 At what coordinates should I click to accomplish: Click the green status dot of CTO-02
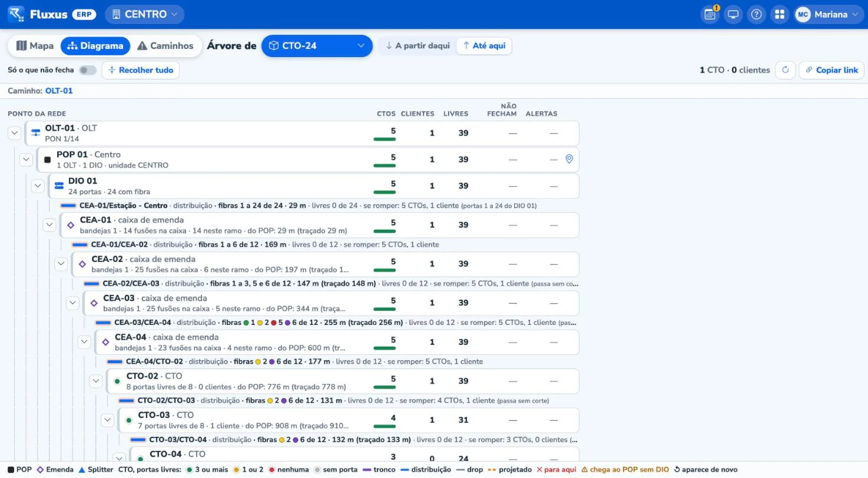click(117, 381)
